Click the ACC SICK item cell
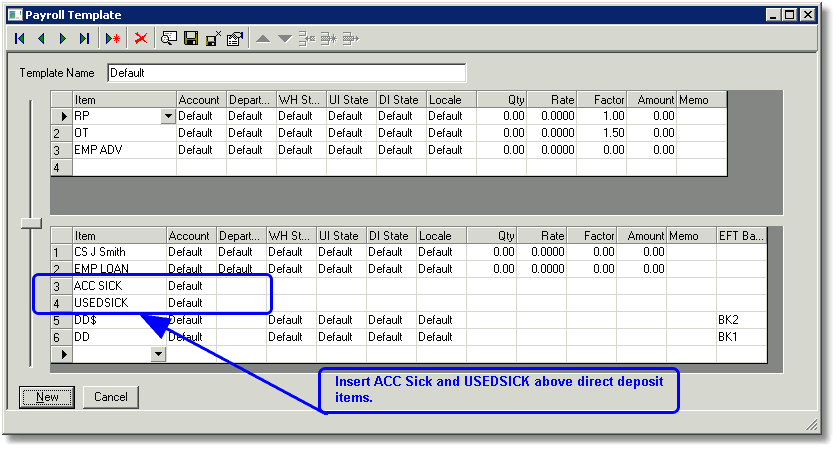 [x=119, y=286]
